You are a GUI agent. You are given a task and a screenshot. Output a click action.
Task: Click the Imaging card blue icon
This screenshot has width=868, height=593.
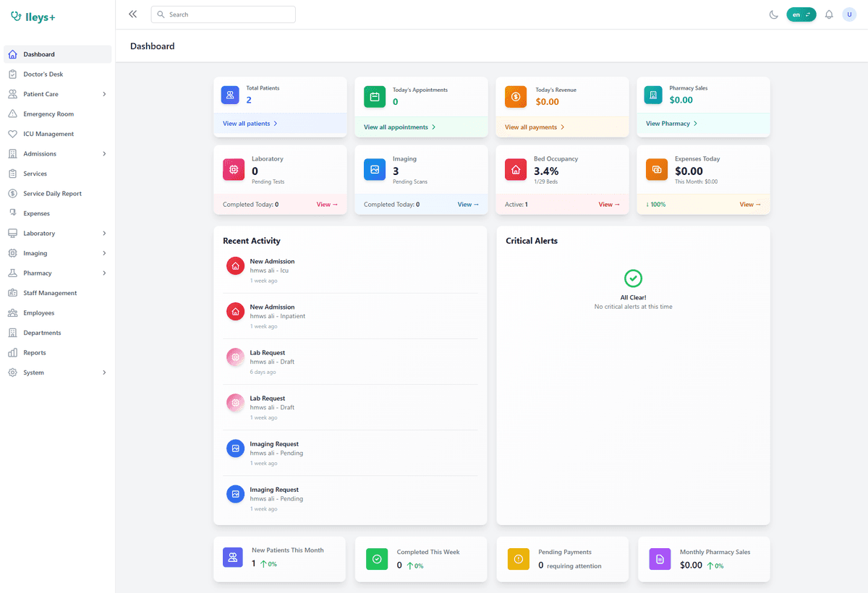[375, 170]
